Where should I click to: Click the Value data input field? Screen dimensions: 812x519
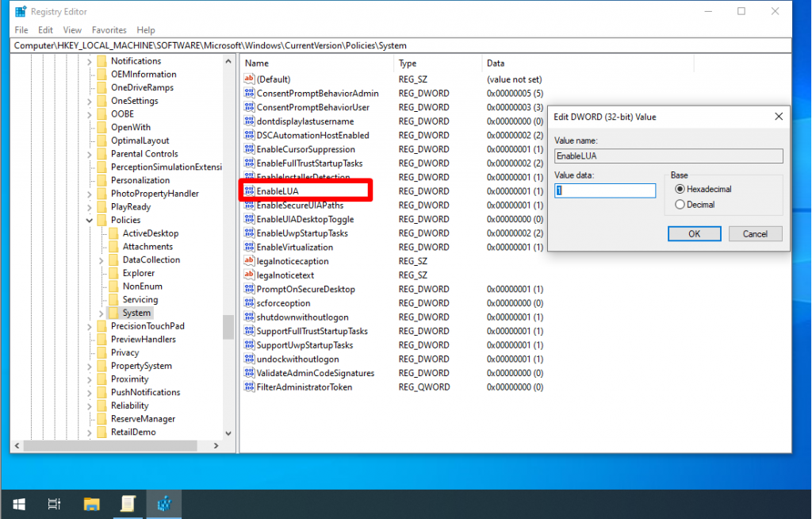[606, 190]
